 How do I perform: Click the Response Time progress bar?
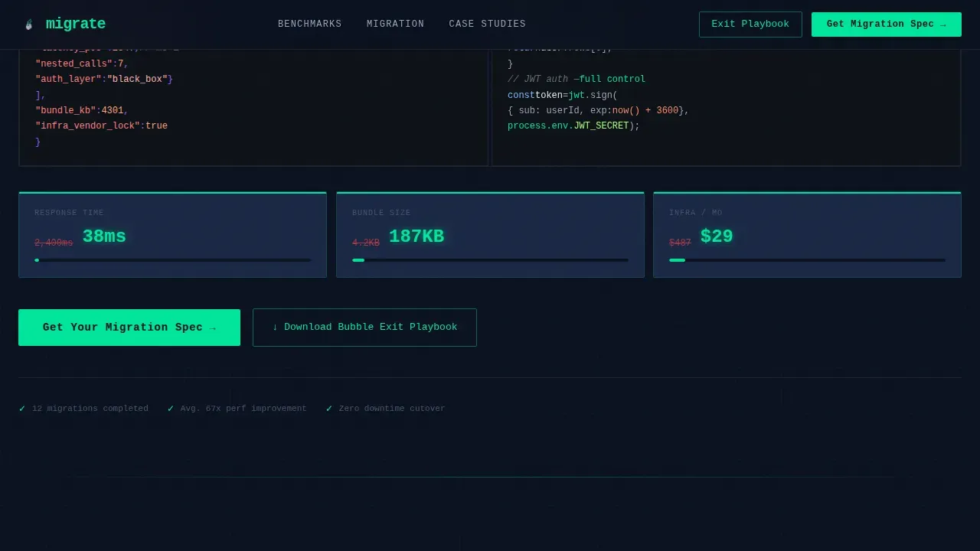[173, 260]
